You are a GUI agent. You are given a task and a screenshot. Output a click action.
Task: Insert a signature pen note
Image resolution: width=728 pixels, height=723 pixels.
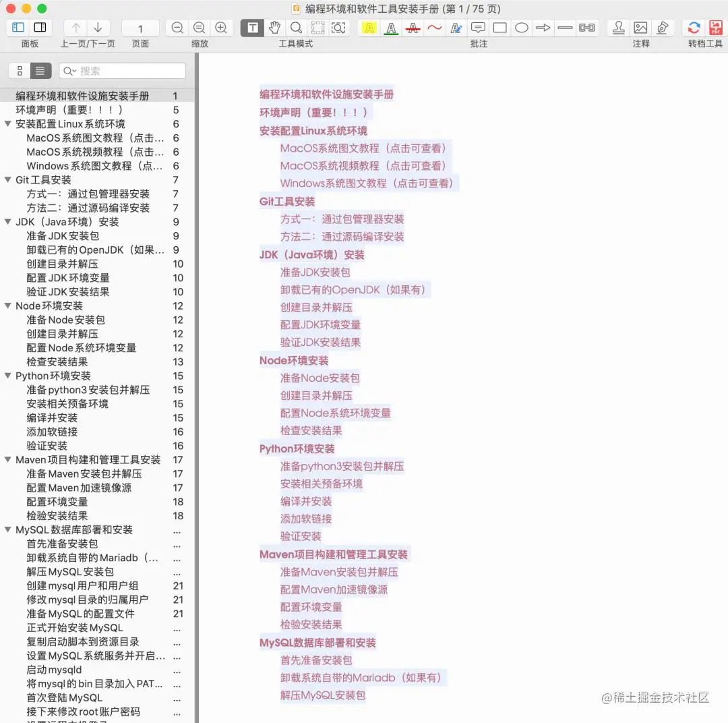pyautogui.click(x=663, y=28)
